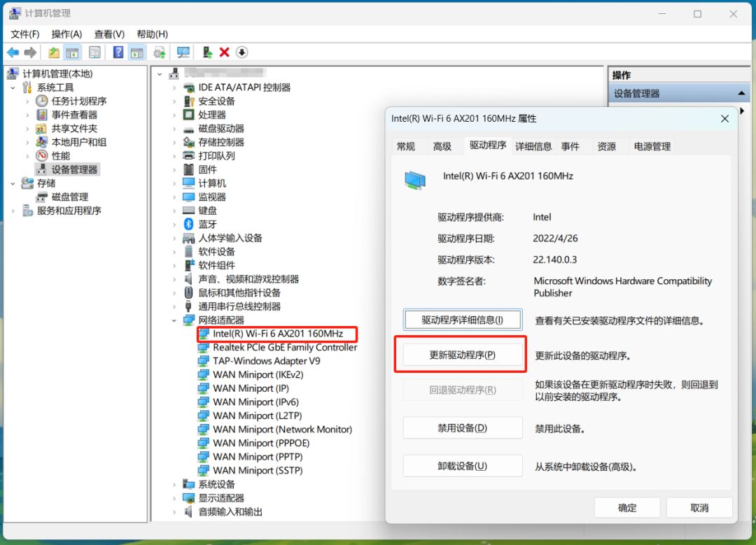Image resolution: width=756 pixels, height=545 pixels.
Task: Switch to the 详细信息 tab
Action: 533,146
